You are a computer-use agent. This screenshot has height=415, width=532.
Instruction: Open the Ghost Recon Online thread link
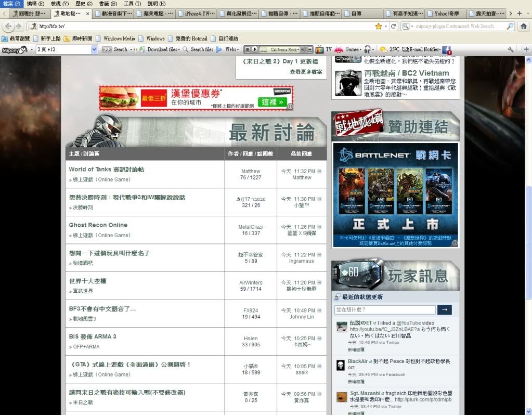pyautogui.click(x=98, y=225)
